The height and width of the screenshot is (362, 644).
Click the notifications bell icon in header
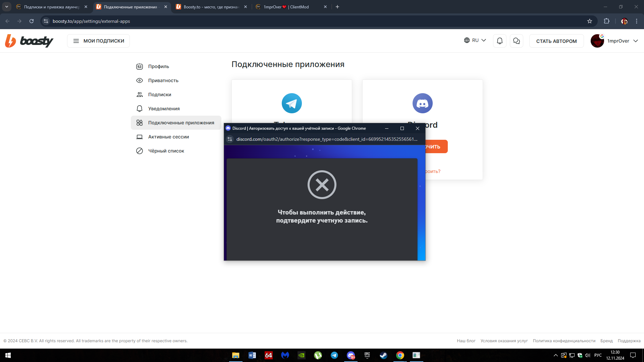click(499, 41)
